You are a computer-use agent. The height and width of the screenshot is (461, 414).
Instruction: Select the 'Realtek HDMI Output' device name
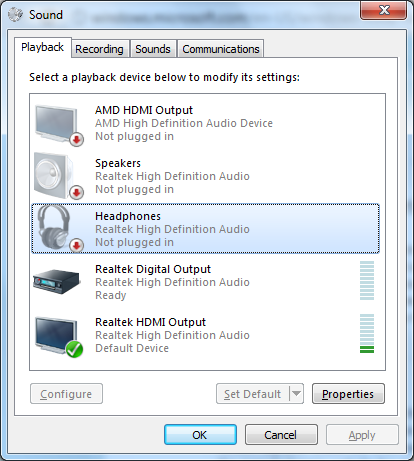[150, 322]
